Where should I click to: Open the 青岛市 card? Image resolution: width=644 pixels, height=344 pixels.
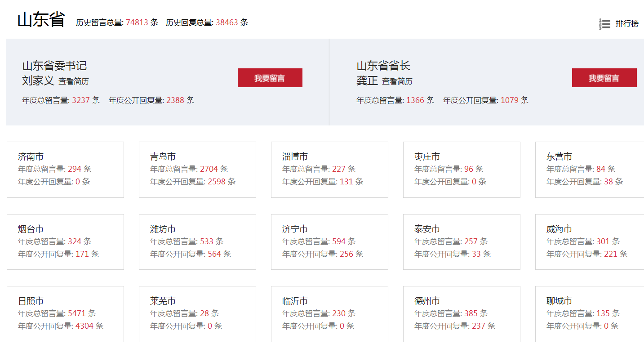pyautogui.click(x=197, y=170)
